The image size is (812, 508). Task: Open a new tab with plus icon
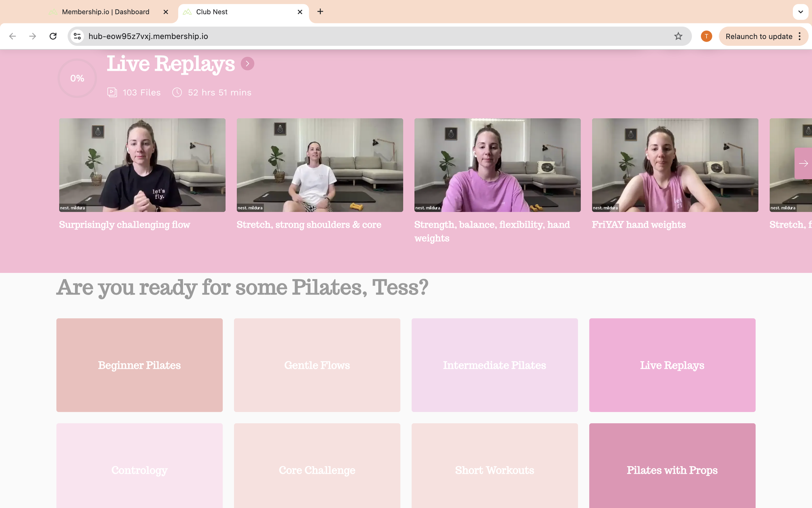click(320, 12)
